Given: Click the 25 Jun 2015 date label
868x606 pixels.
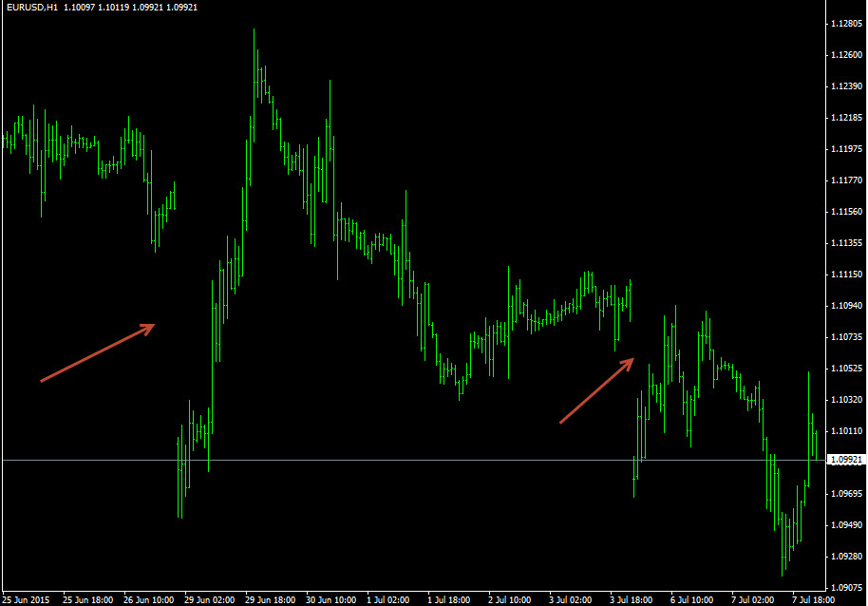Looking at the screenshot, I should coord(26,599).
